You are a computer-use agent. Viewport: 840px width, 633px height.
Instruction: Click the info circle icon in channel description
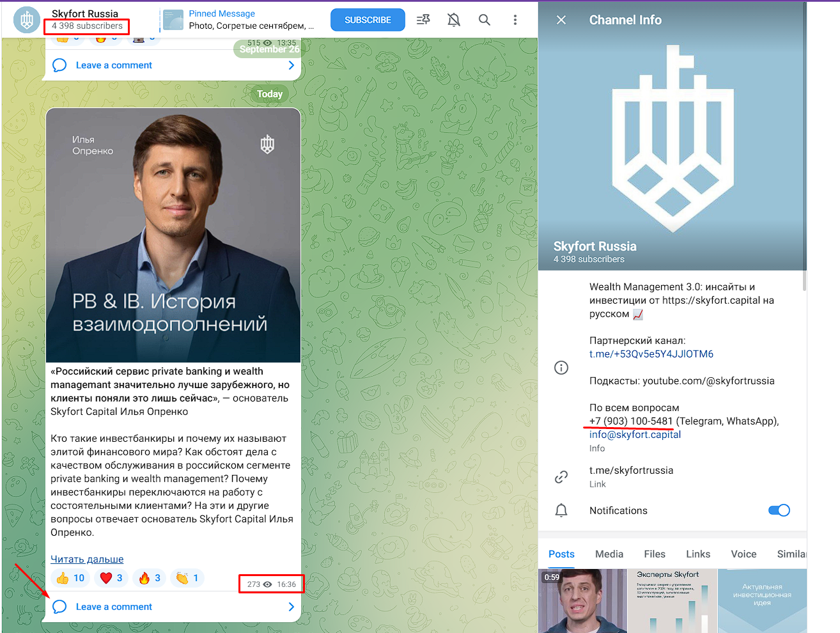point(561,368)
